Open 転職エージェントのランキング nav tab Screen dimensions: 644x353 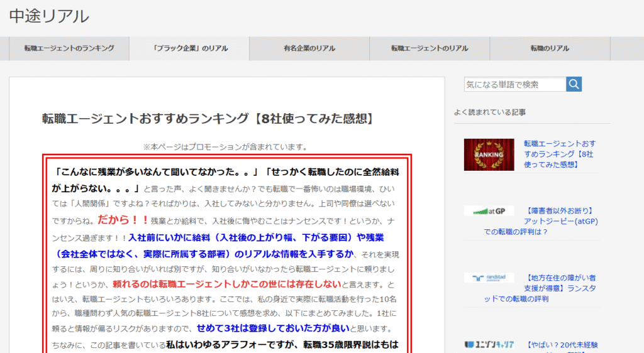point(69,48)
